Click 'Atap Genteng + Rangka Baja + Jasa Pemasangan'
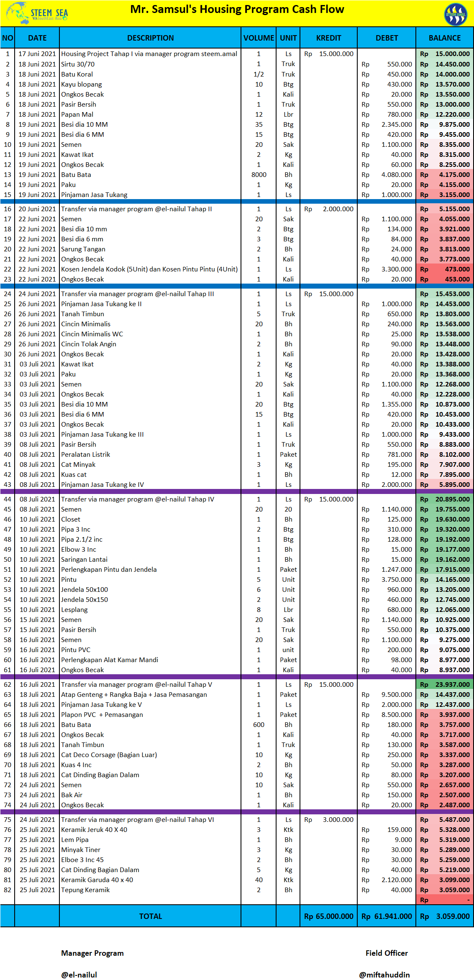Image resolution: width=474 pixels, height=980 pixels. point(134,695)
